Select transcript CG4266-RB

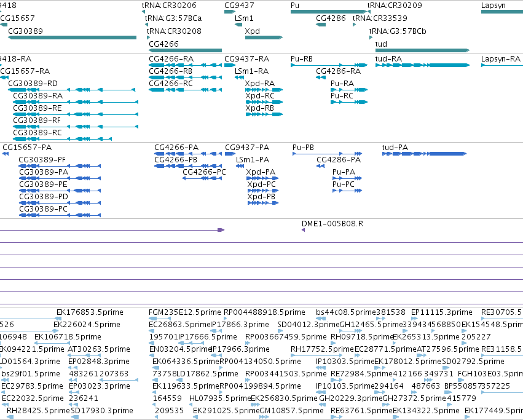point(170,71)
